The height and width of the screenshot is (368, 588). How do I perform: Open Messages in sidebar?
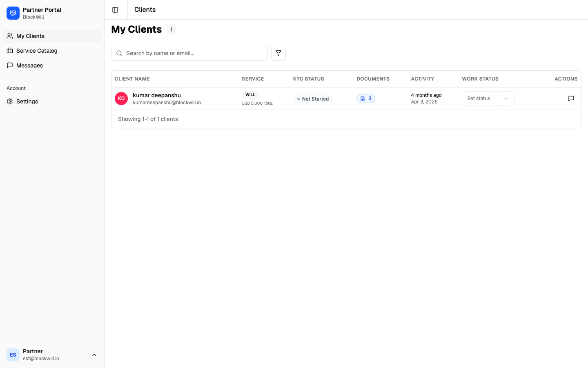pyautogui.click(x=52, y=65)
